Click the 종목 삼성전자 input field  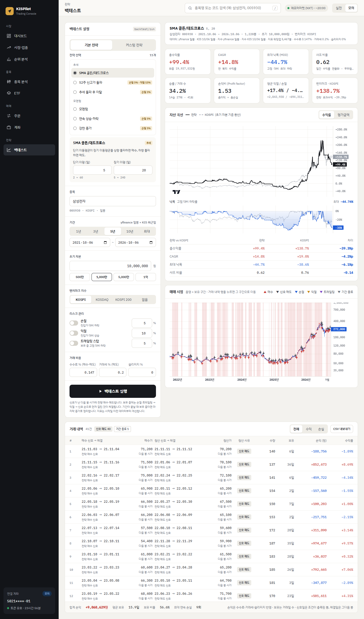113,201
